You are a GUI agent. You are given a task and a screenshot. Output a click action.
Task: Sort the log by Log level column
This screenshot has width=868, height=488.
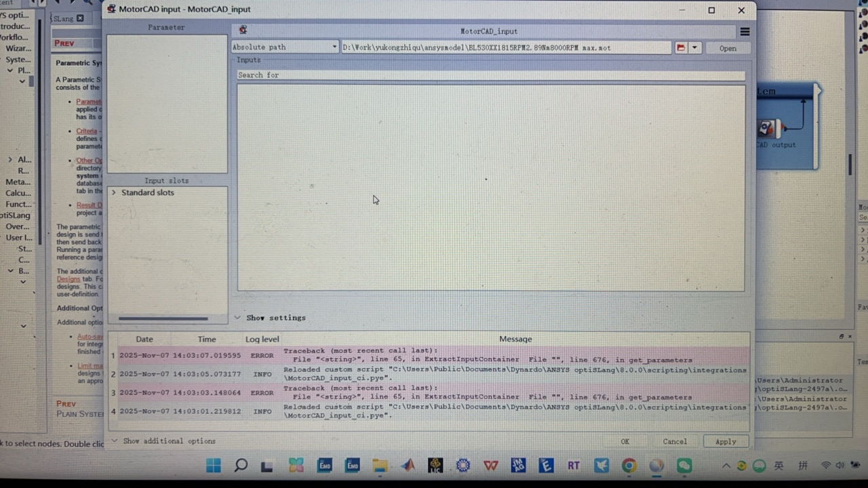click(x=262, y=339)
